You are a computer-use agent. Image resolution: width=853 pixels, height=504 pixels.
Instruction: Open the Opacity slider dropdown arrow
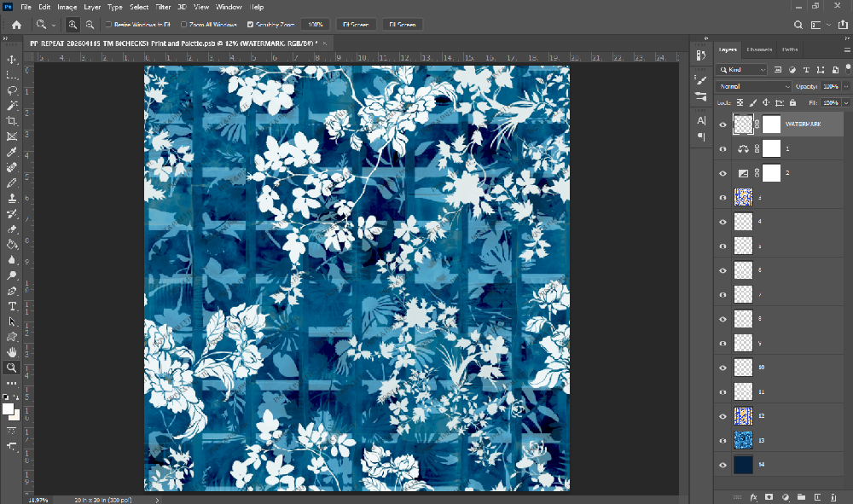pos(846,86)
